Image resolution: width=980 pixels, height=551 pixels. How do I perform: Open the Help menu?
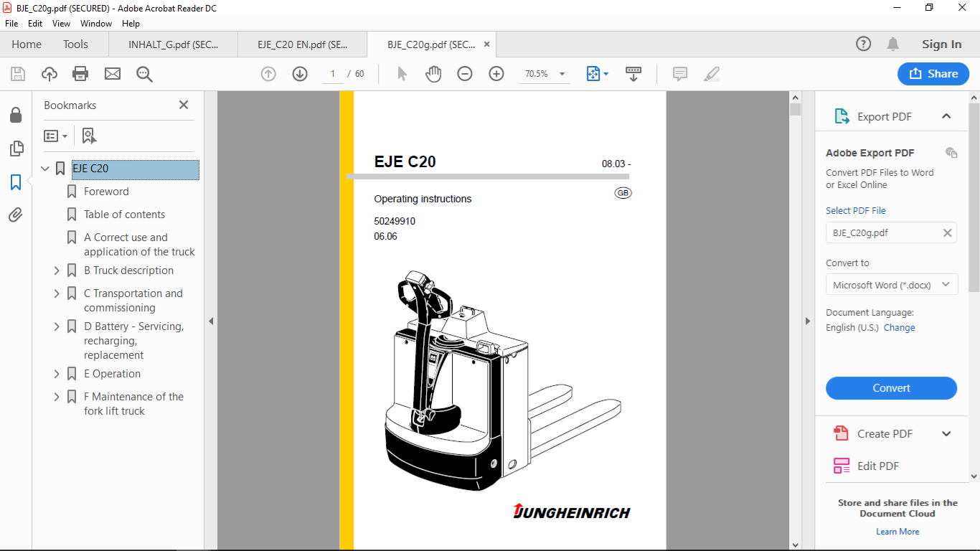131,24
